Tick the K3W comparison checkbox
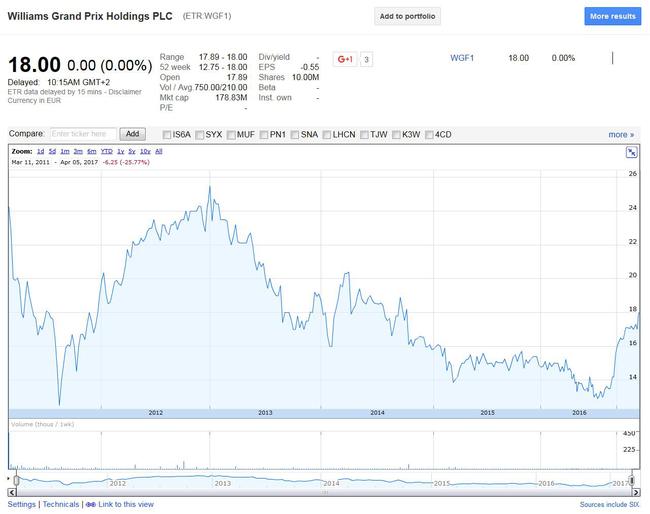Image resolution: width=650 pixels, height=514 pixels. tap(396, 135)
